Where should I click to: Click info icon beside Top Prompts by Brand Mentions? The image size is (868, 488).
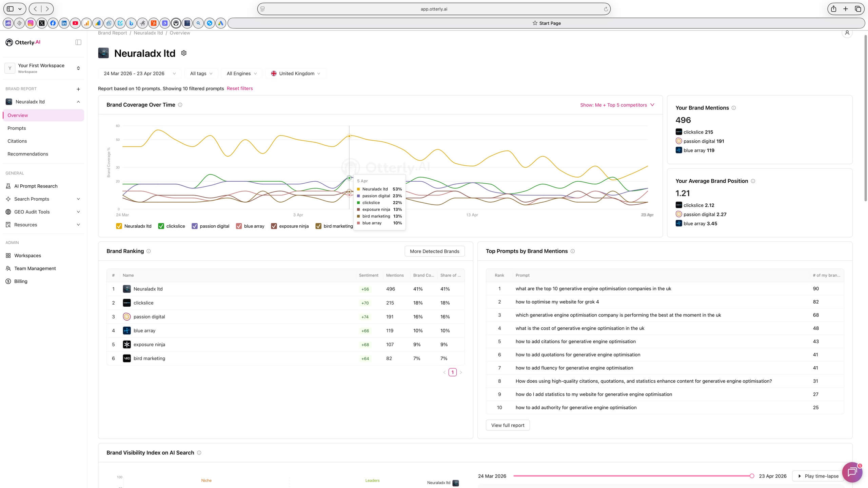(x=572, y=251)
